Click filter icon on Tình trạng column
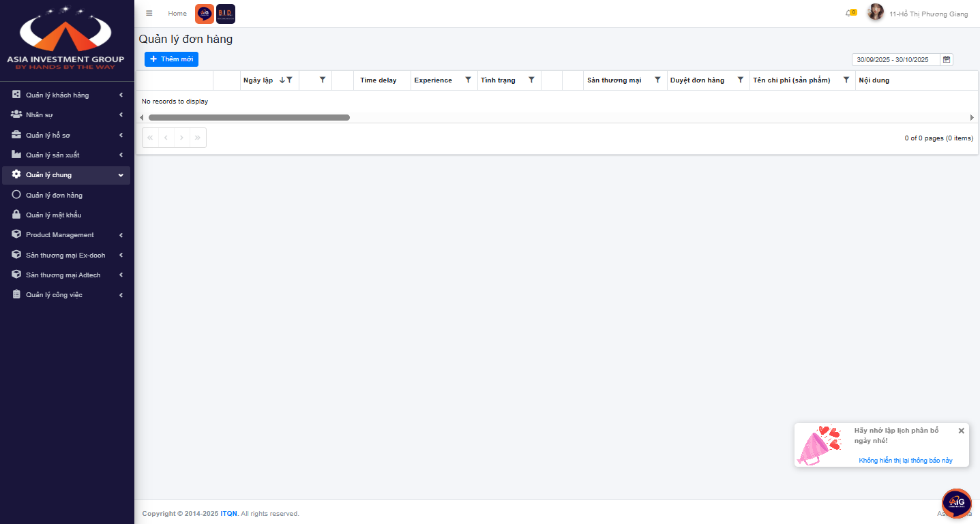Image resolution: width=980 pixels, height=524 pixels. [531, 80]
